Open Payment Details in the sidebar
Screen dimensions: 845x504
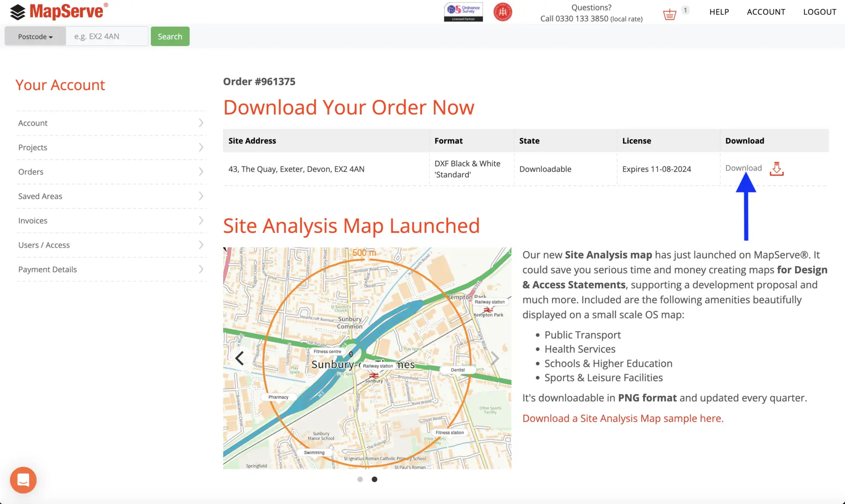click(111, 270)
